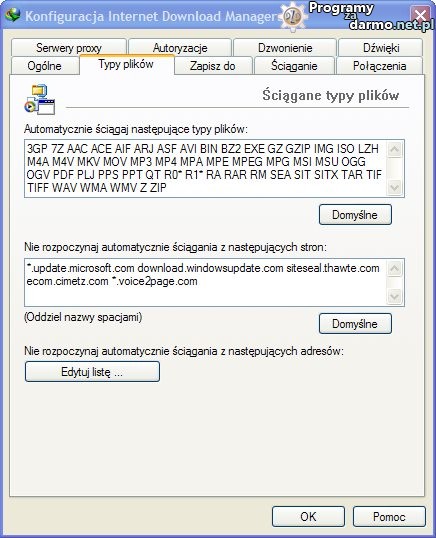Confirm settings with the OK button

[308, 516]
